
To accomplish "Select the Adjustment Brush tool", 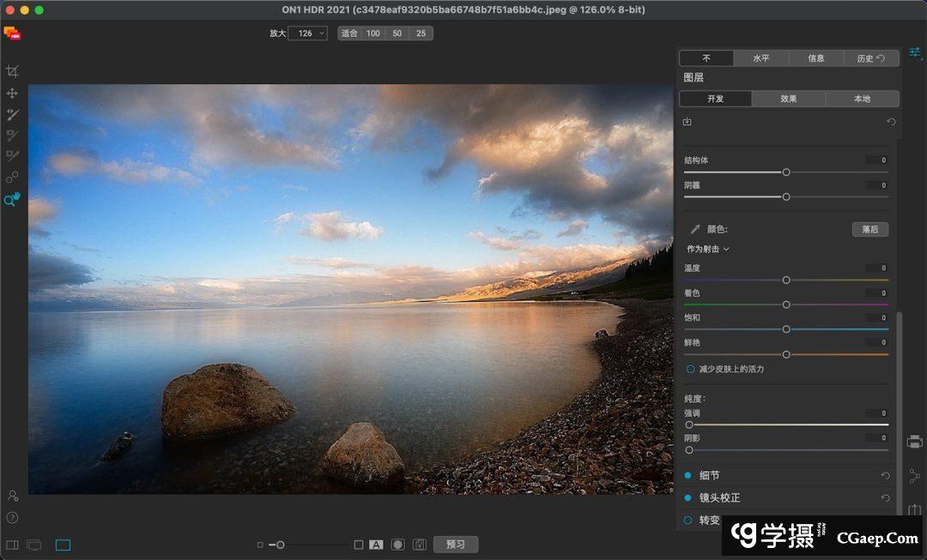I will 12,114.
